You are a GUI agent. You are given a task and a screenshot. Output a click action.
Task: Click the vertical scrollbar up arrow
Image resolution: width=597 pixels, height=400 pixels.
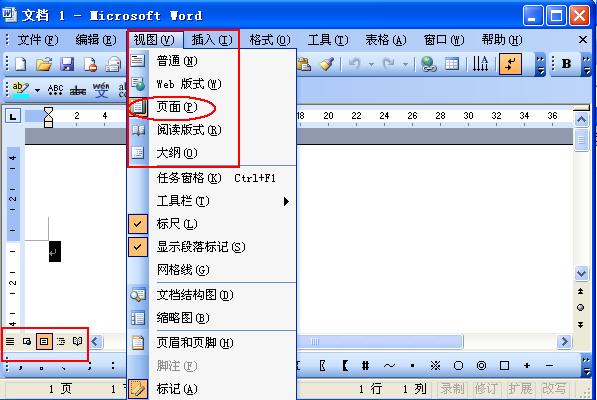click(581, 120)
